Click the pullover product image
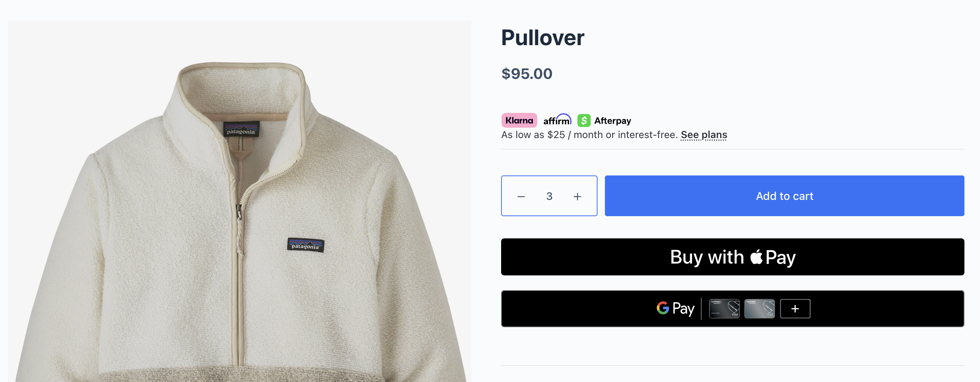This screenshot has height=382, width=980. pos(240,201)
